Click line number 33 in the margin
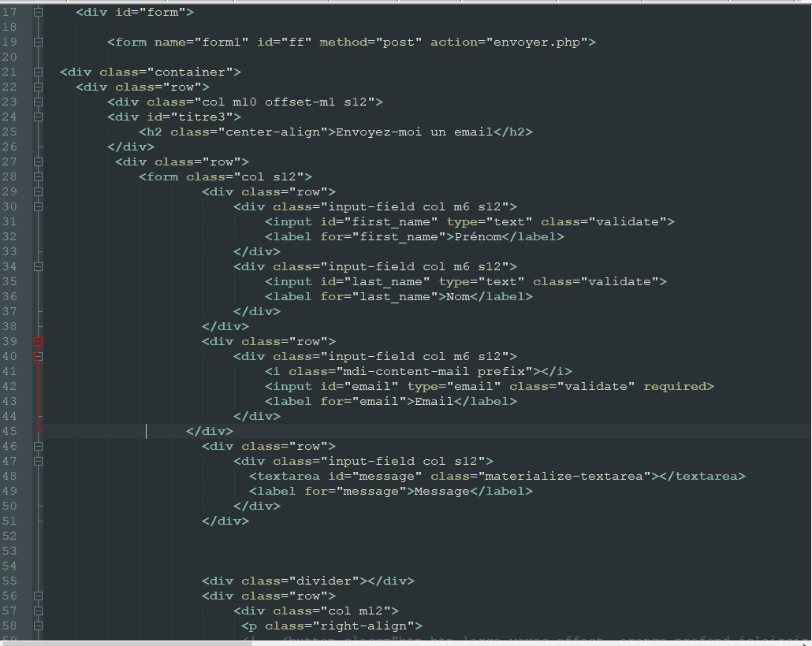 tap(9, 251)
